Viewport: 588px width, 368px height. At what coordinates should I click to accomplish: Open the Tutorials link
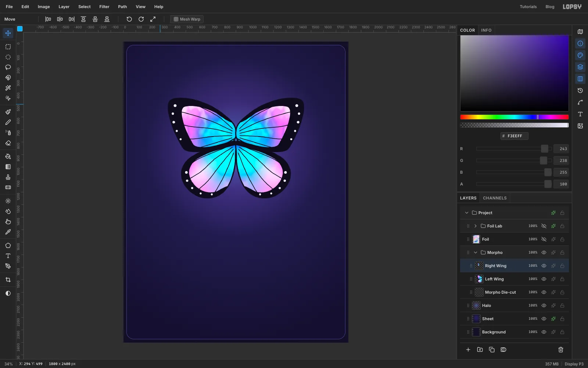click(x=528, y=7)
